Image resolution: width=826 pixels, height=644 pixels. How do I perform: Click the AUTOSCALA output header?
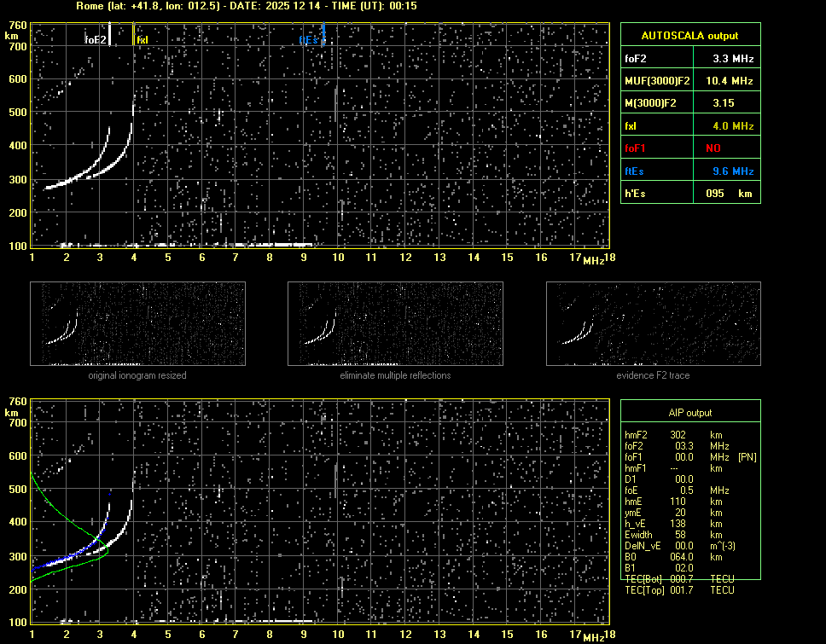click(689, 36)
